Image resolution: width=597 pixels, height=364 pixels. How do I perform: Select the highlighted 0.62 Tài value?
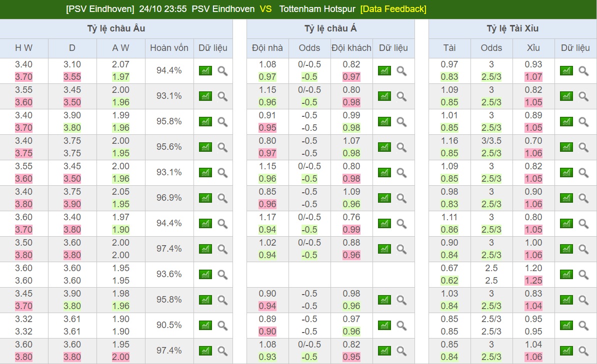pyautogui.click(x=449, y=281)
